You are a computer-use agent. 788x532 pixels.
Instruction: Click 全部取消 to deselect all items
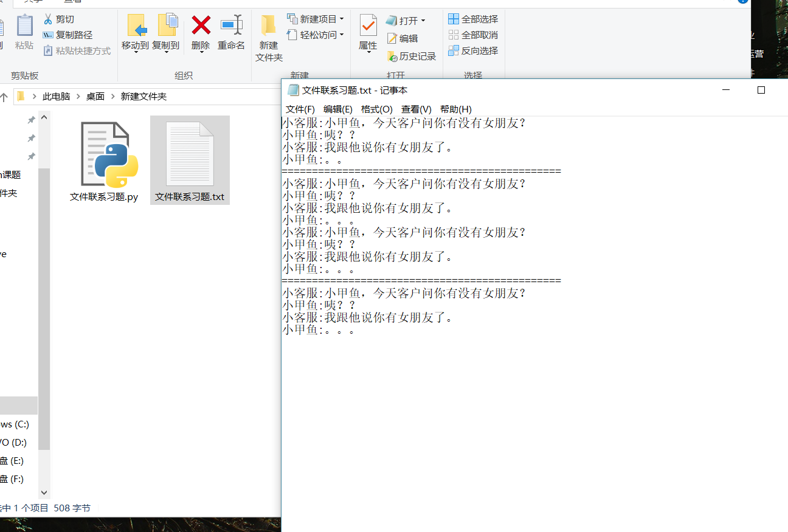(x=473, y=35)
